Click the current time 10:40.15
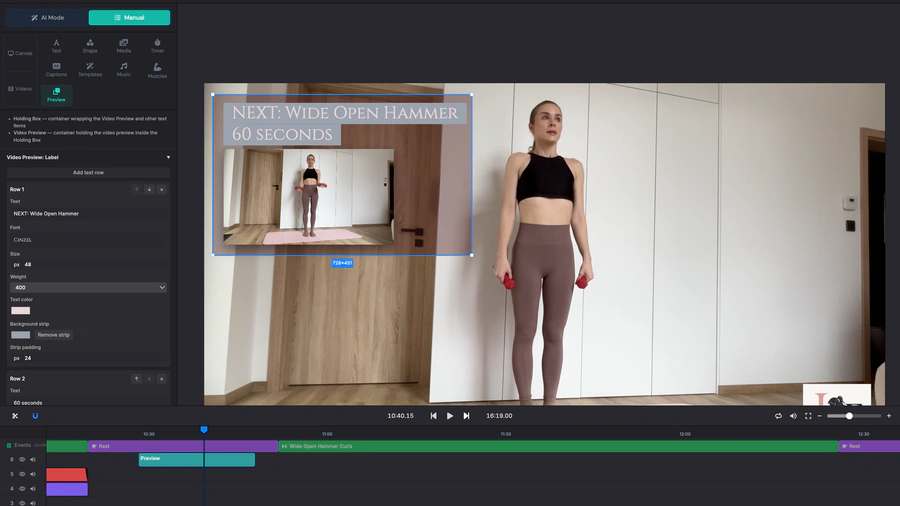 click(x=401, y=416)
